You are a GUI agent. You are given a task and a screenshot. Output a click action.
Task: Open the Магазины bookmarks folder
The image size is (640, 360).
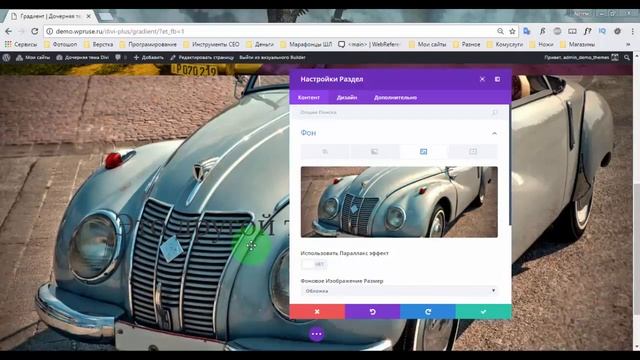(578, 44)
